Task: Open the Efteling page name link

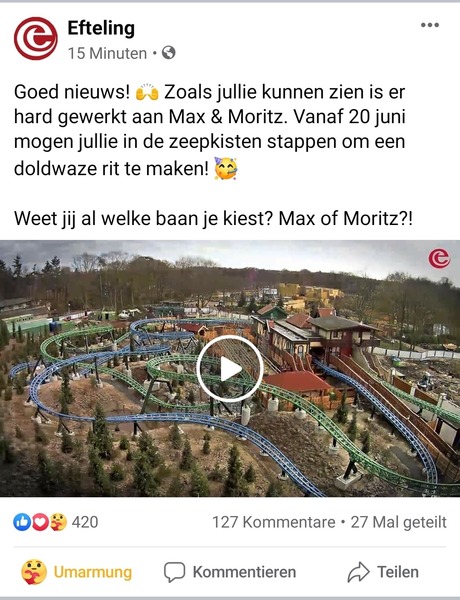Action: tap(101, 28)
